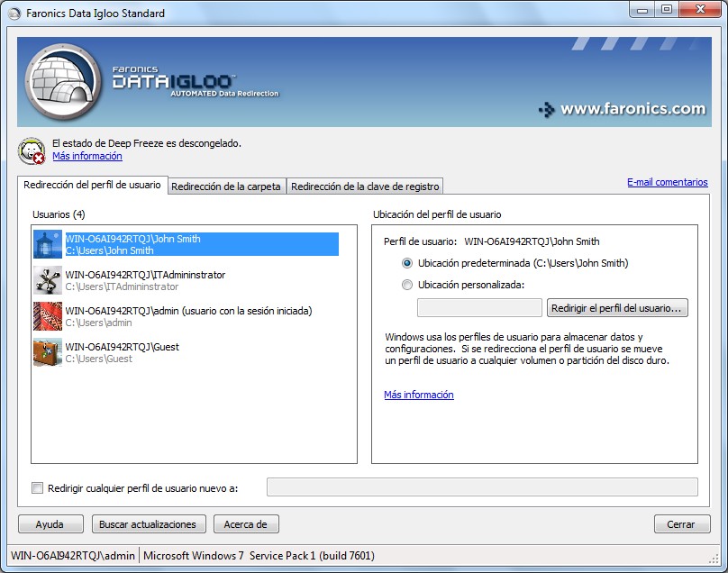Select Ubicación predeterminada radio button
The width and height of the screenshot is (728, 573).
[407, 263]
